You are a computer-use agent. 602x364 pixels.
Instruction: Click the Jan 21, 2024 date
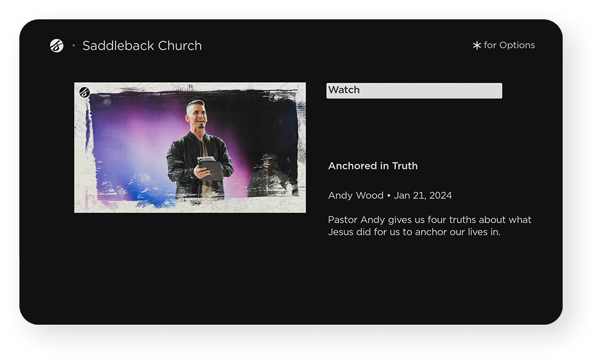(x=423, y=195)
